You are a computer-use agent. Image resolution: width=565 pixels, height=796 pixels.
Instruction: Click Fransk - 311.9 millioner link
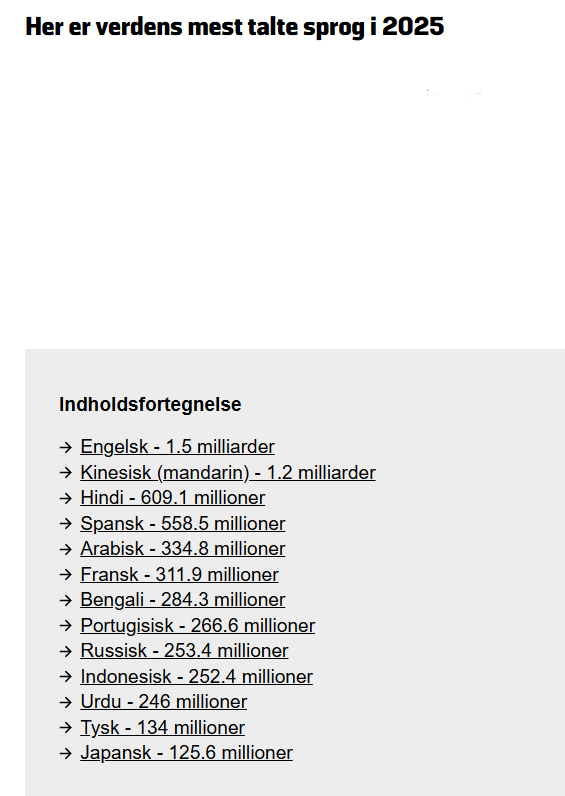point(179,575)
